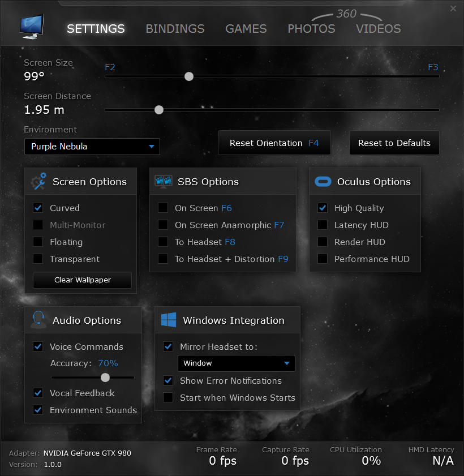Enable the Transparent screen checkbox
Image resolution: width=464 pixels, height=476 pixels.
coord(38,259)
